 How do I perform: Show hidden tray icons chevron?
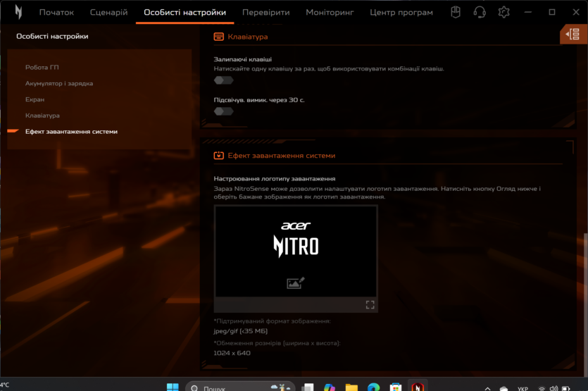coord(487,388)
